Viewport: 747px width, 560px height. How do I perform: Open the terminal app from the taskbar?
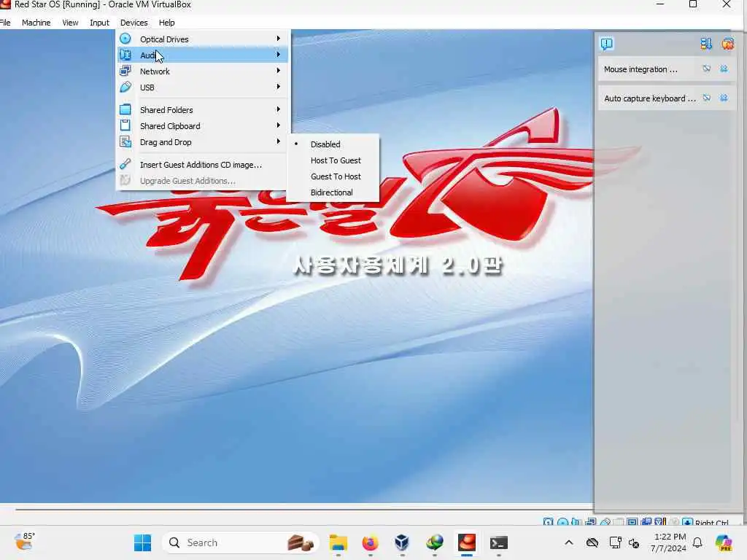(499, 542)
